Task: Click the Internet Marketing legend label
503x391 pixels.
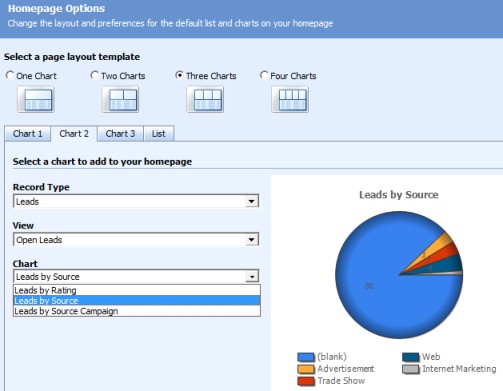Action: [459, 369]
